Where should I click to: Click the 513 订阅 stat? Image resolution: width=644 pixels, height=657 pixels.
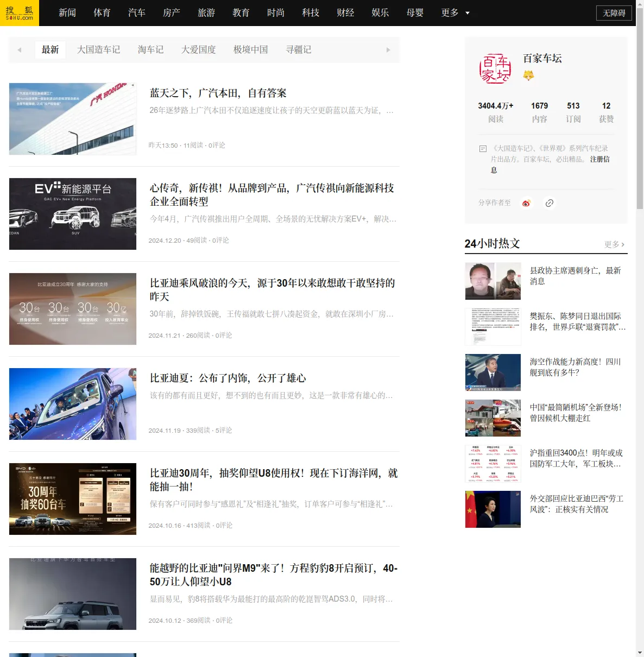point(573,112)
